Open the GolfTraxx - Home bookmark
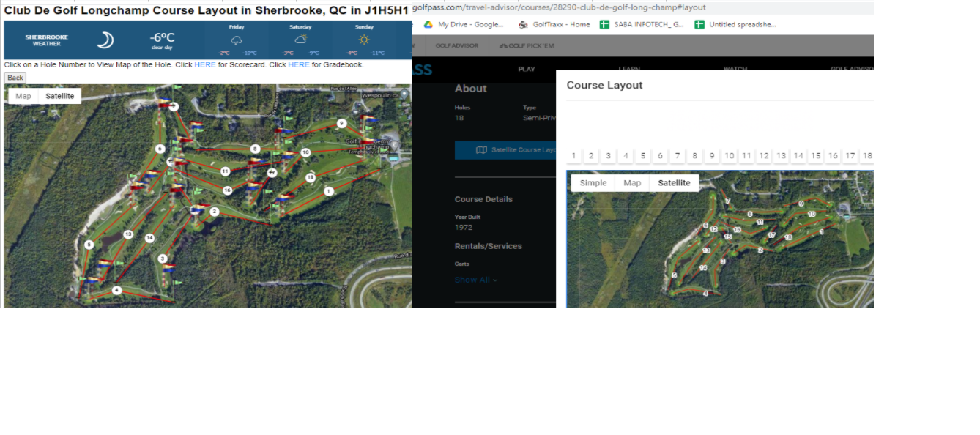The height and width of the screenshot is (435, 980). coord(554,24)
